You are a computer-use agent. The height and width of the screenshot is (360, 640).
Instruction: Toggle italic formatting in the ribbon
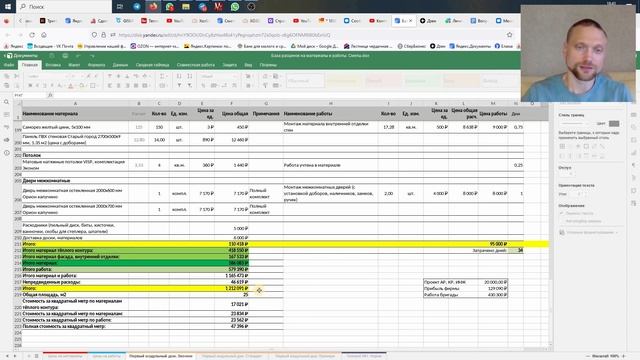tap(37, 86)
